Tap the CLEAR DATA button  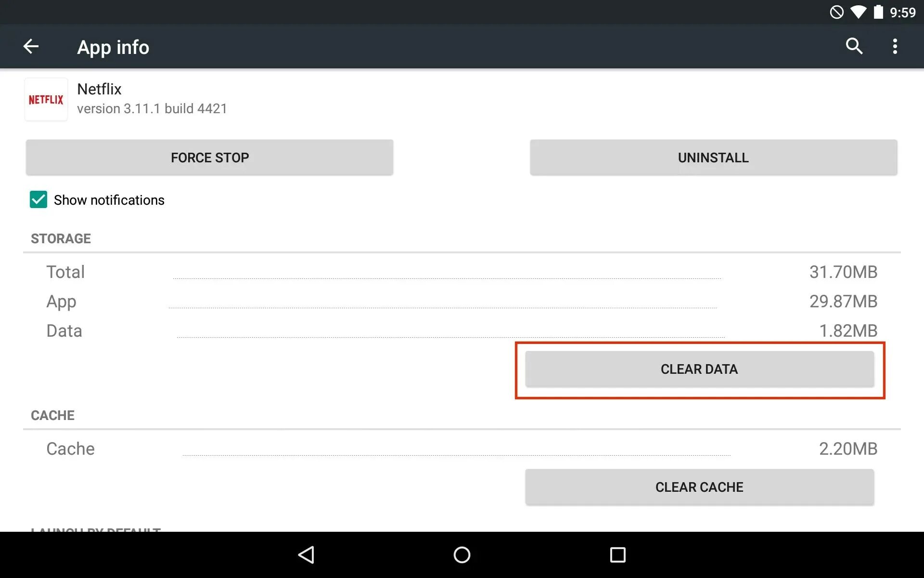pyautogui.click(x=699, y=369)
